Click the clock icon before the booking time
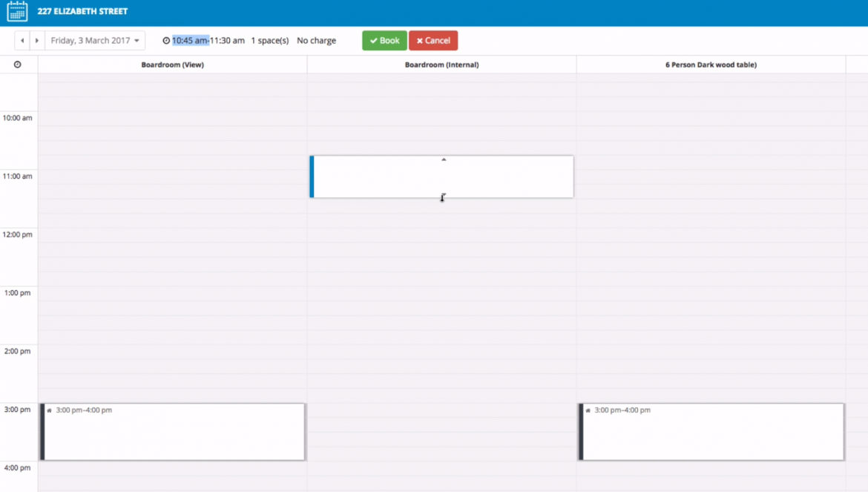868x492 pixels. [x=166, y=41]
